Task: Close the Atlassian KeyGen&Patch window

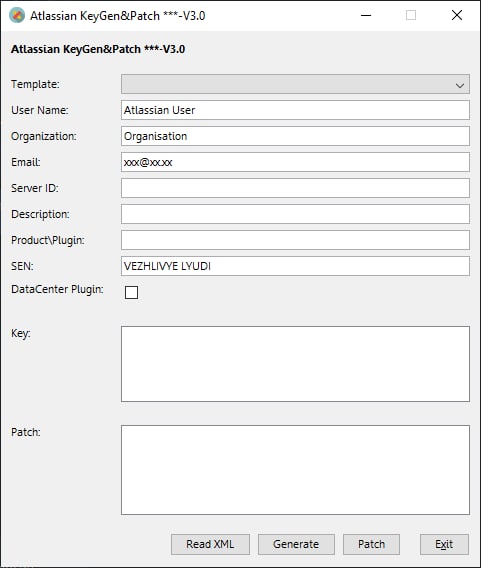Action: click(x=457, y=16)
